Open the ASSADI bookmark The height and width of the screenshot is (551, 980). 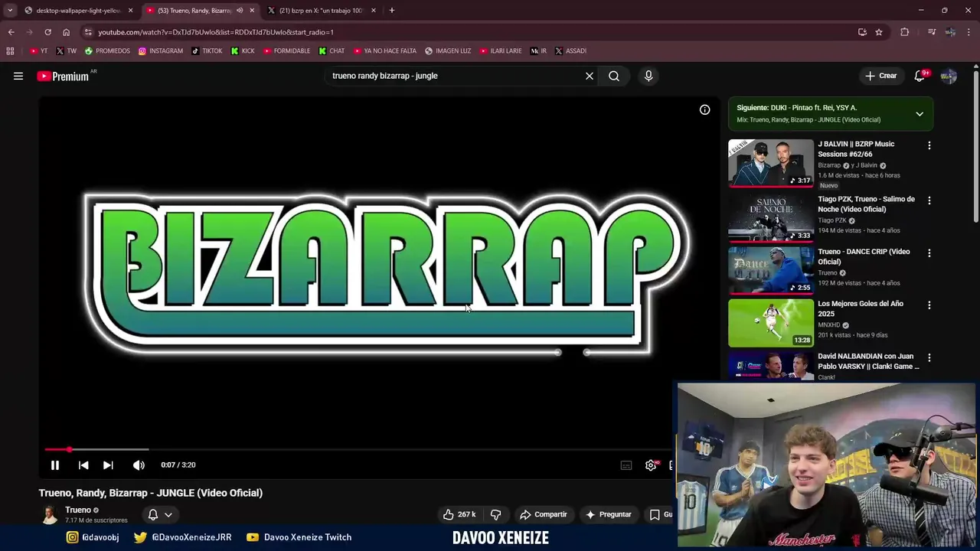click(x=570, y=51)
